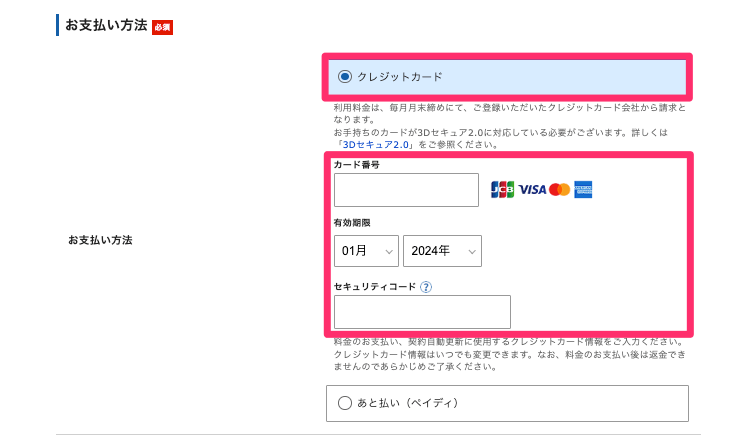This screenshot has height=446, width=745.
Task: Click the カード番号 label
Action: (x=356, y=165)
